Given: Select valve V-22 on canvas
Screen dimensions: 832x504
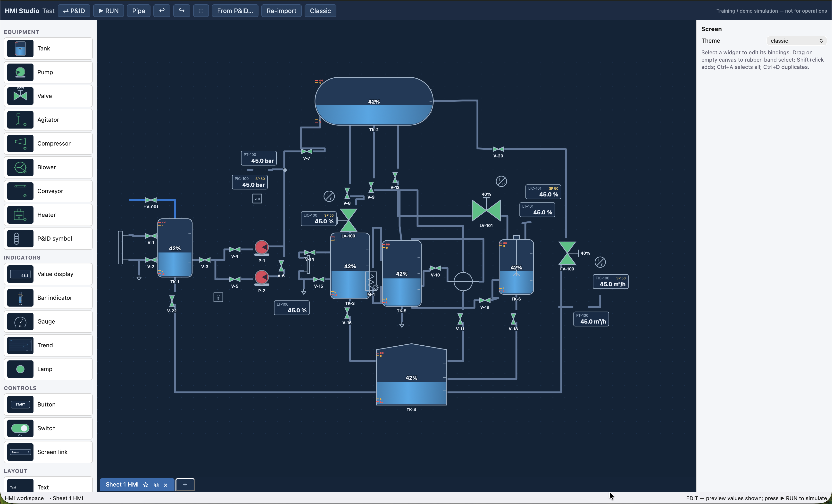Looking at the screenshot, I should [172, 301].
